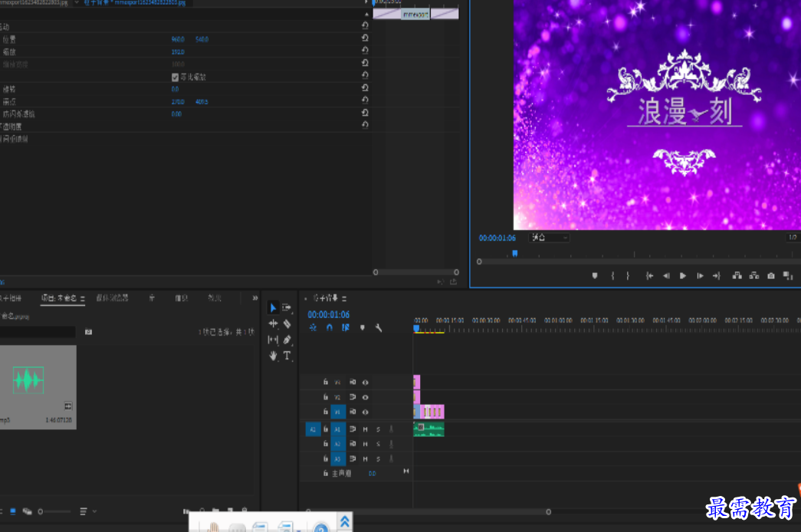This screenshot has height=532, width=801.
Task: Mark Out point in program monitor
Action: (628, 276)
